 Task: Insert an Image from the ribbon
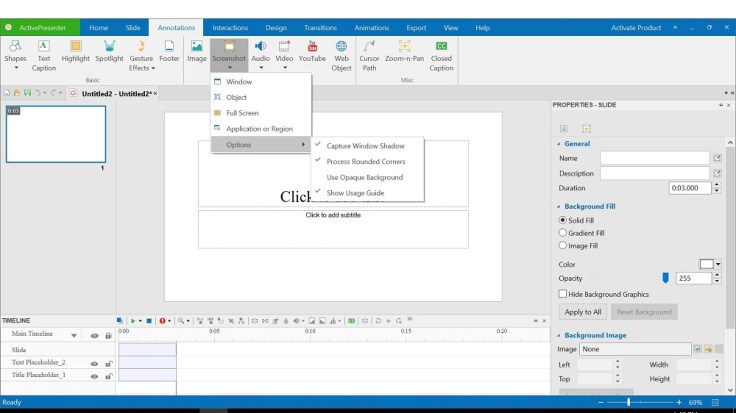click(197, 52)
